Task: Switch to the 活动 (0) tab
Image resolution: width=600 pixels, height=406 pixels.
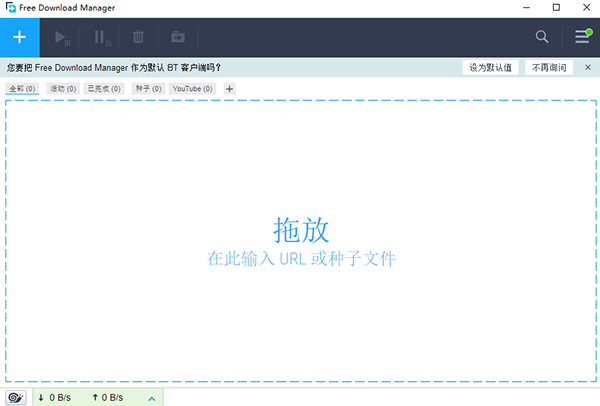Action: point(62,89)
